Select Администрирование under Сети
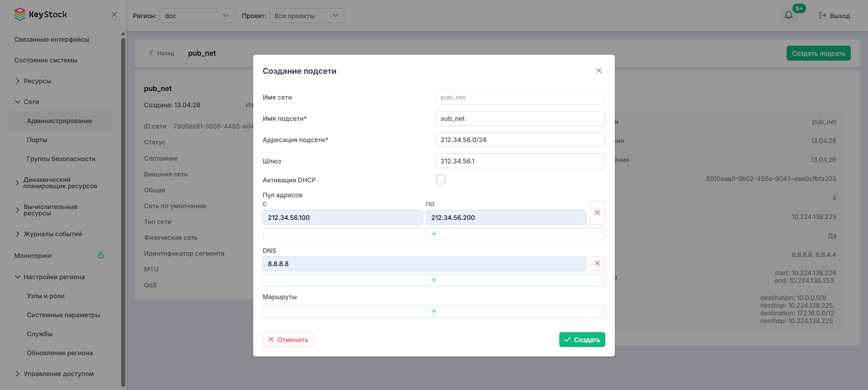Screen dimensions: 868x390 [x=60, y=121]
